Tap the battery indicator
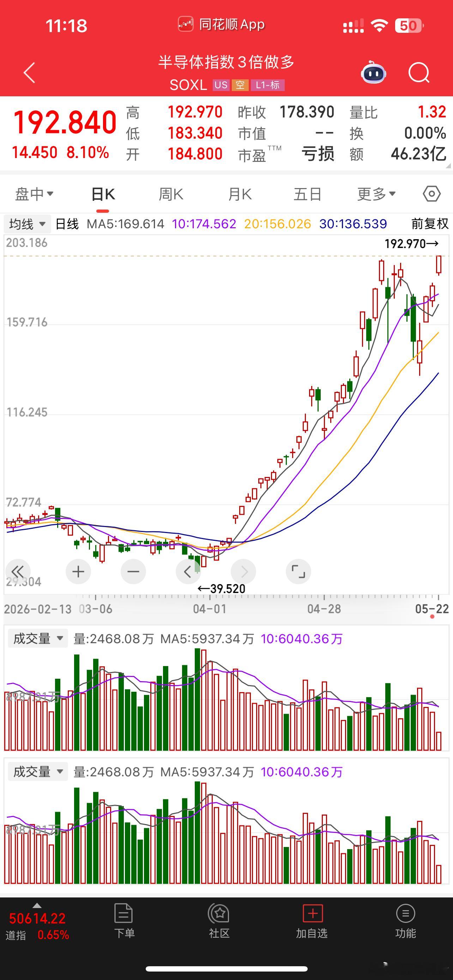Viewport: 453px width, 980px height. coord(409,25)
